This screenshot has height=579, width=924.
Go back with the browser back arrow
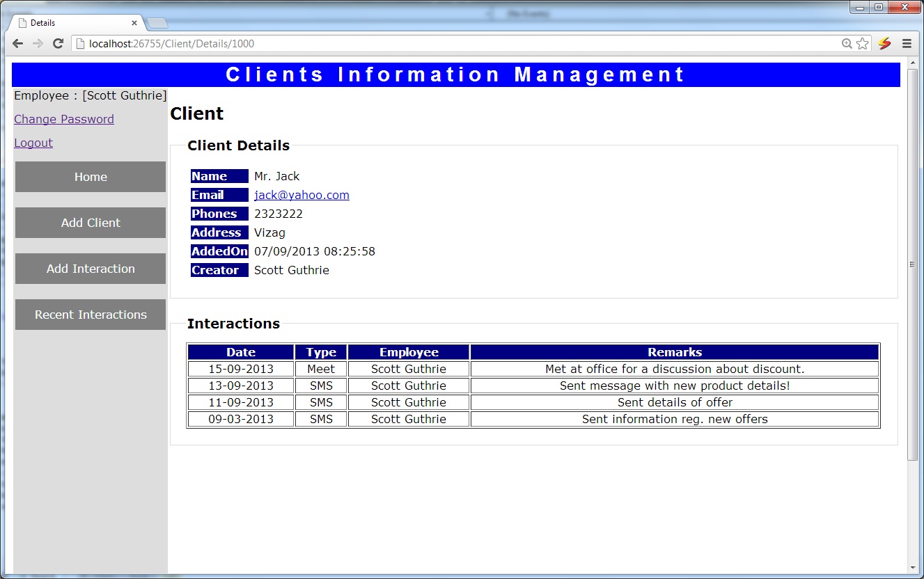(18, 43)
